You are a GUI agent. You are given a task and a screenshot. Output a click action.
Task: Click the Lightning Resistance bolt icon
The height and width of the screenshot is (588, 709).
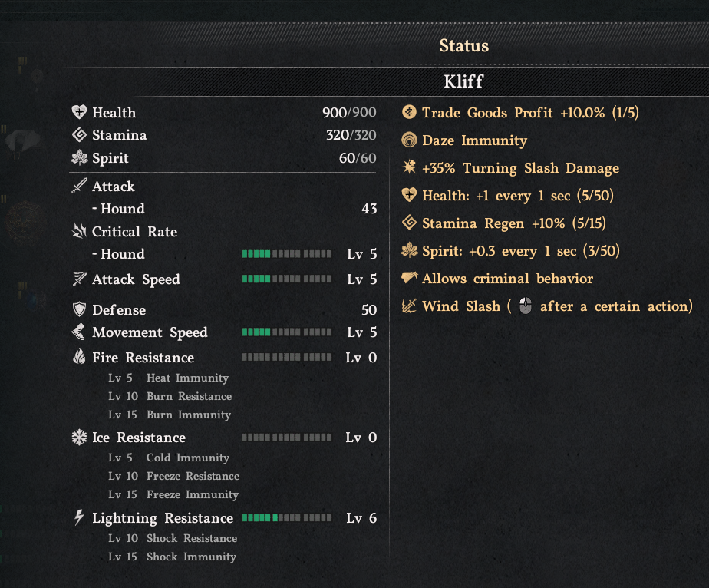(x=80, y=518)
